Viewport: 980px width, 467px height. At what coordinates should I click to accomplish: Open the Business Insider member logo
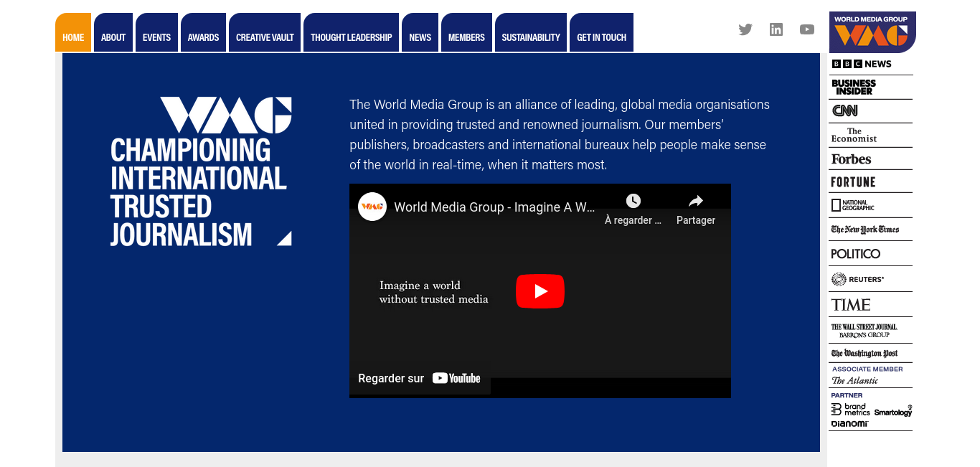[854, 88]
